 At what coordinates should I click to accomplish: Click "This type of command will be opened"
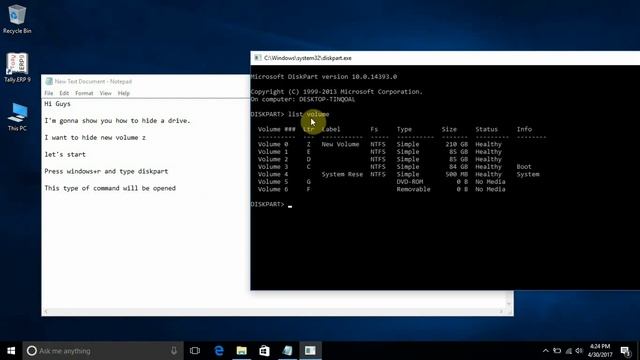click(x=110, y=188)
